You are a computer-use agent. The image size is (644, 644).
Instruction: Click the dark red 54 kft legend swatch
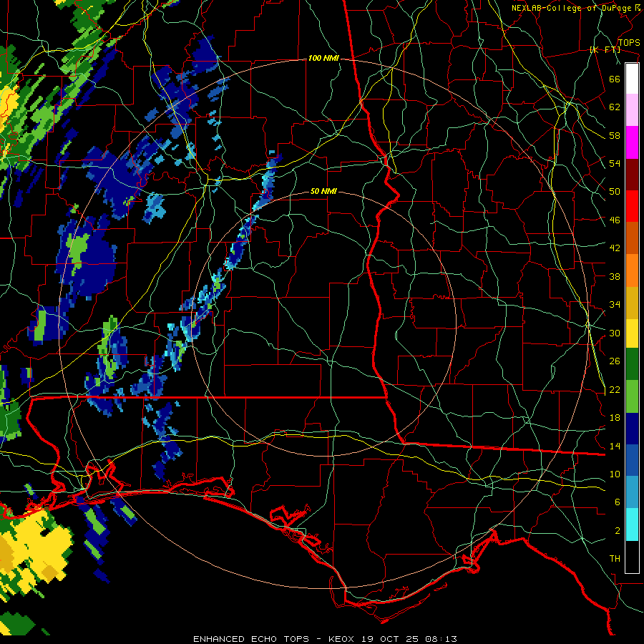click(x=632, y=175)
